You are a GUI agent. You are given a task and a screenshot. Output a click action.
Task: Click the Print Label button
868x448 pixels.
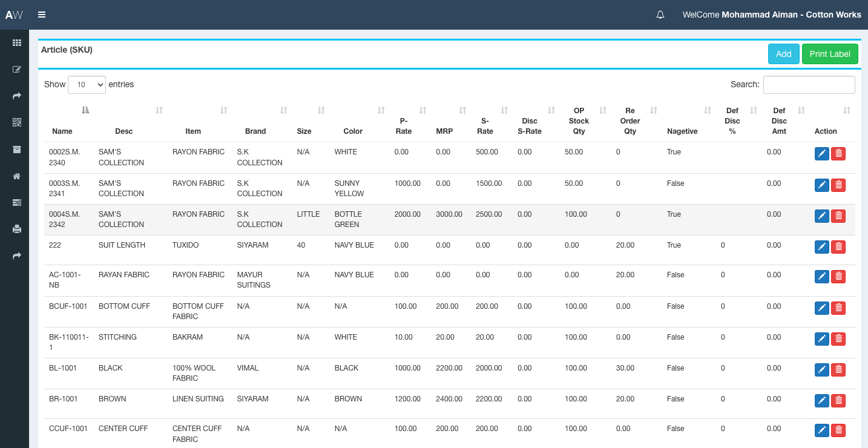tap(830, 54)
